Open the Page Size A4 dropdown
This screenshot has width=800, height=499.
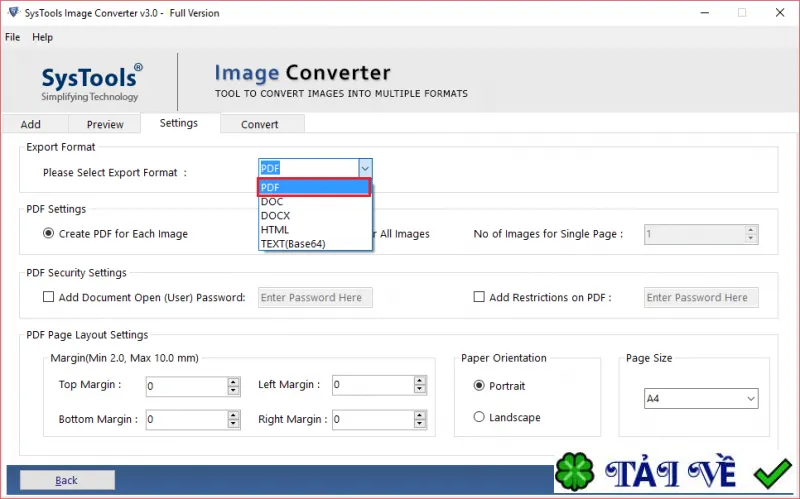[701, 398]
